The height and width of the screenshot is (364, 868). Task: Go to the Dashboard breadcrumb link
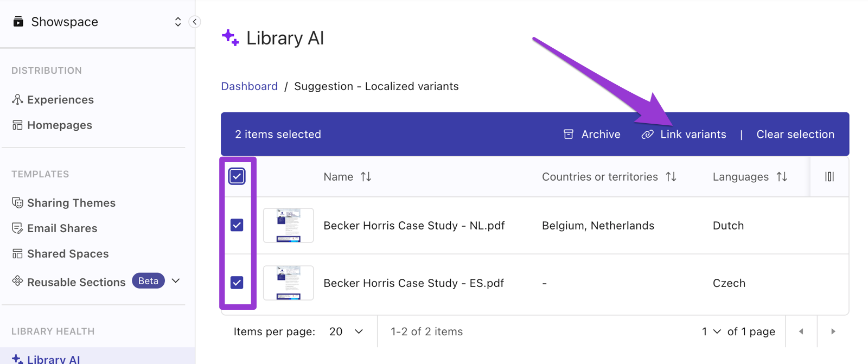tap(249, 86)
